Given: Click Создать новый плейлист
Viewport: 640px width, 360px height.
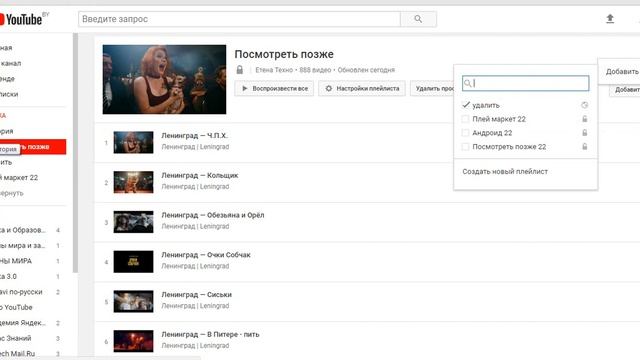Looking at the screenshot, I should point(505,171).
